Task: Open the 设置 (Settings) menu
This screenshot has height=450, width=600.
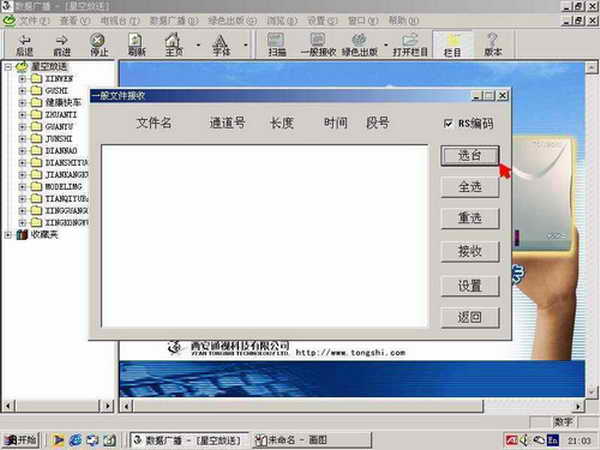Action: (x=316, y=20)
